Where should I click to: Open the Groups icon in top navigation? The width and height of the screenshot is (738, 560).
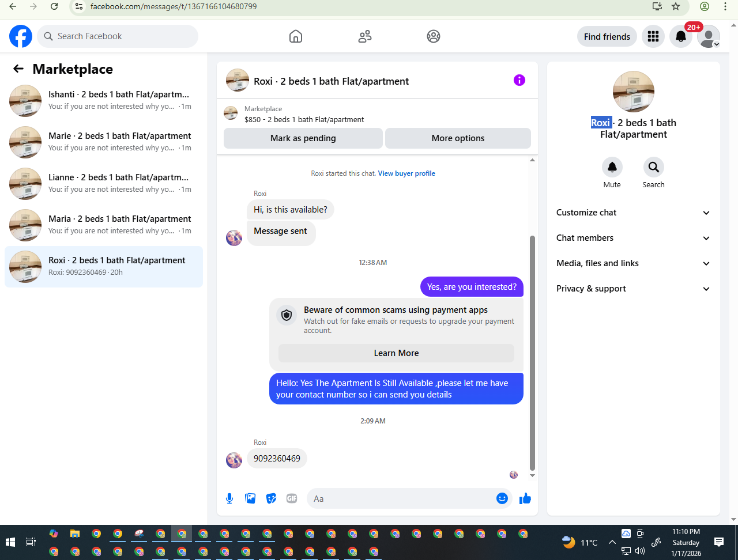coord(434,36)
